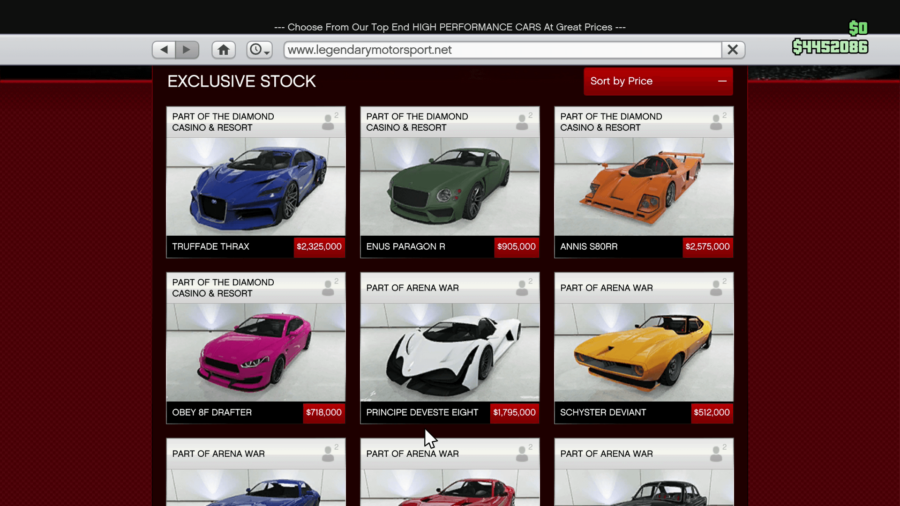Click the ENUS PARAGON R name label
Screen dimensions: 900x506
(406, 247)
